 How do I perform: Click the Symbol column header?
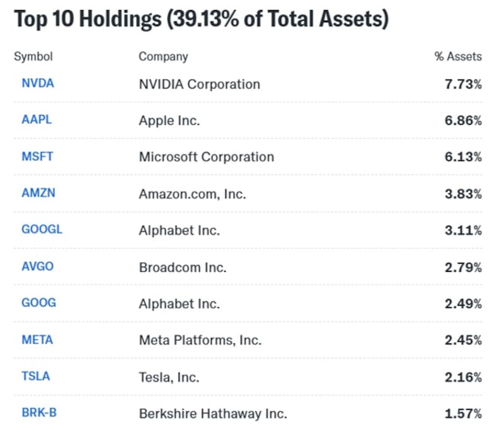click(x=33, y=57)
